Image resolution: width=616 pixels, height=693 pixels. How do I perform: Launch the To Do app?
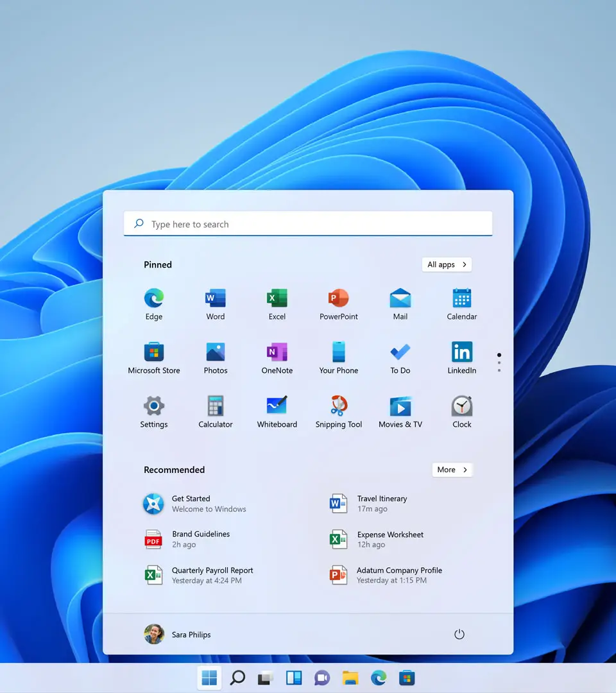click(400, 357)
